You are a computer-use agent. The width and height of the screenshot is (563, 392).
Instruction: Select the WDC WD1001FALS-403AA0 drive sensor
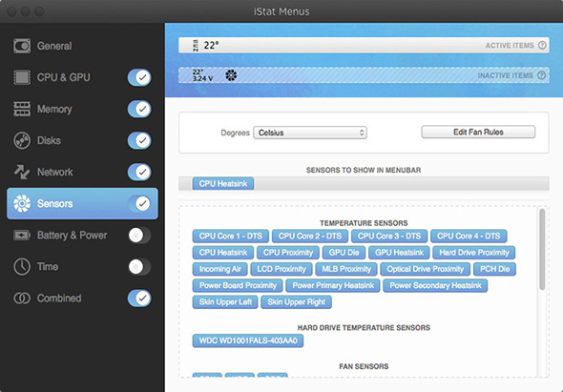click(x=248, y=340)
